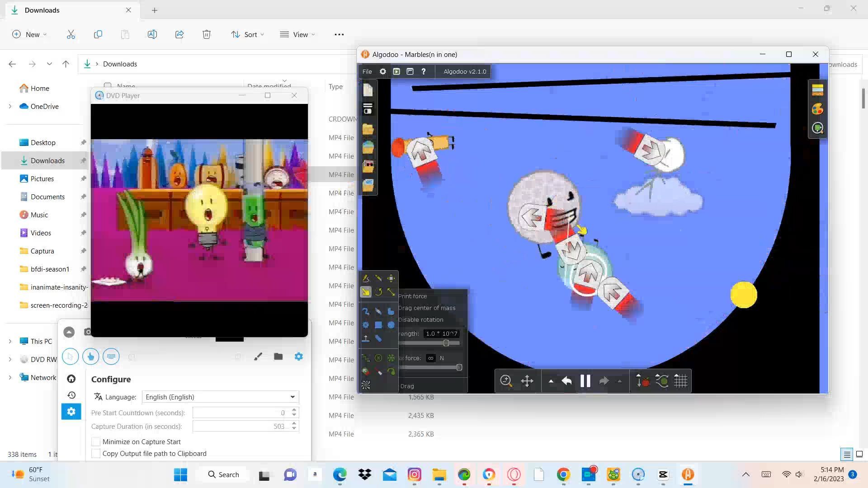Select the Sketch tool in Algodoo
868x488 pixels.
click(x=366, y=278)
